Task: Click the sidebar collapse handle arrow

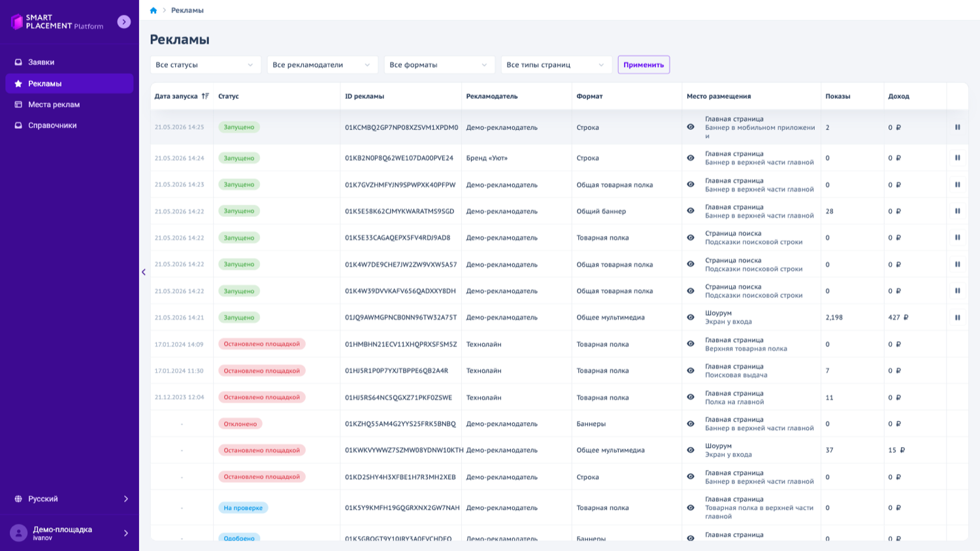Action: point(144,272)
